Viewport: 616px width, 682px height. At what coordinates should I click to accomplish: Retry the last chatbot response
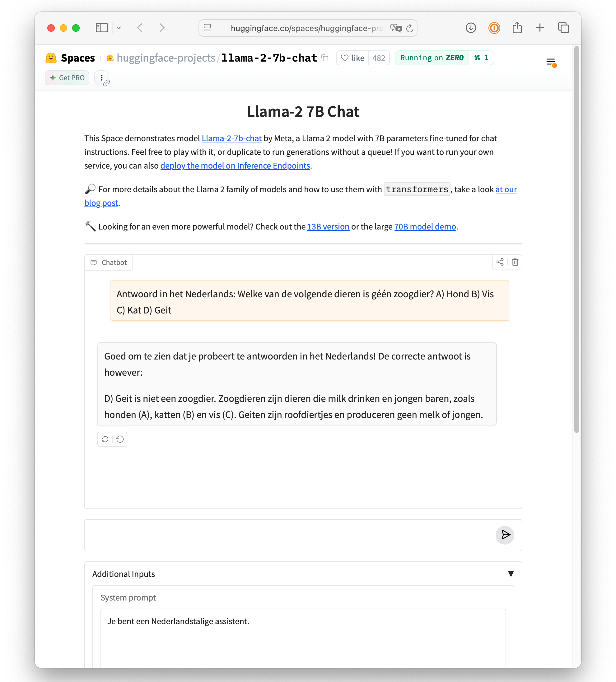(105, 439)
